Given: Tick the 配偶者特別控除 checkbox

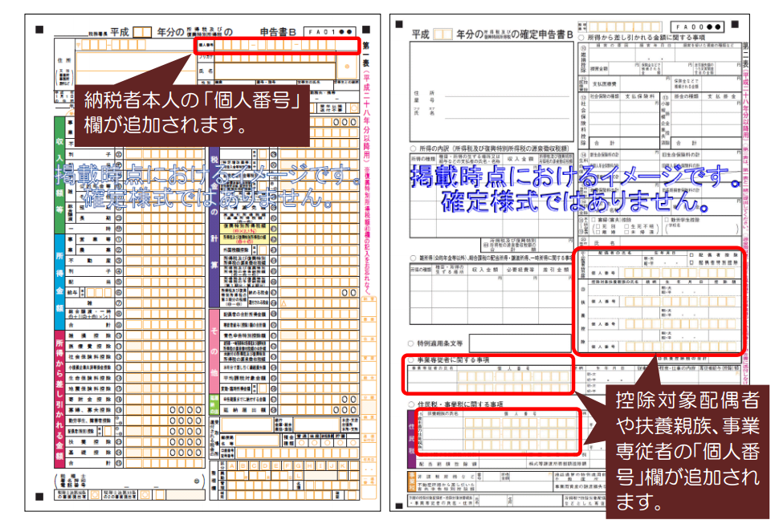Looking at the screenshot, I should click(692, 262).
